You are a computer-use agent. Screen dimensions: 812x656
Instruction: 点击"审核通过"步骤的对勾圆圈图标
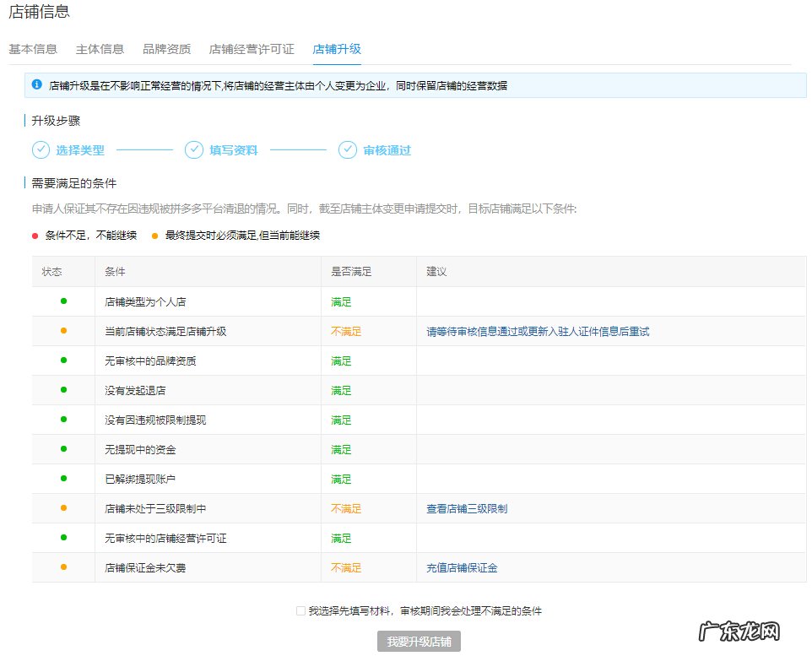tap(348, 149)
